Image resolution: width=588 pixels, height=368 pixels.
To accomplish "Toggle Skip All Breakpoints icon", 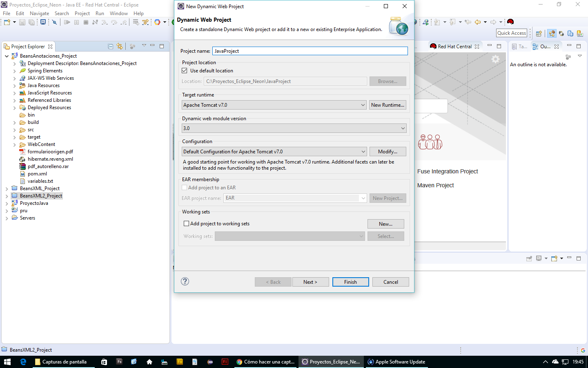I will click(54, 22).
